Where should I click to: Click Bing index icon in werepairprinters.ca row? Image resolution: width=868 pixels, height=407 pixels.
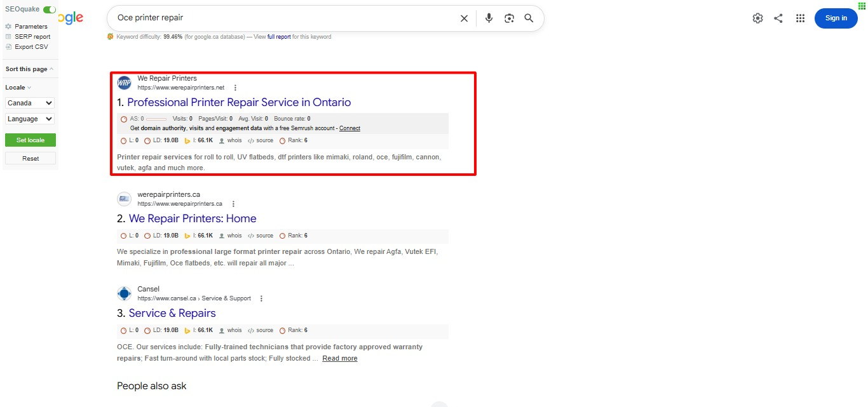(187, 236)
